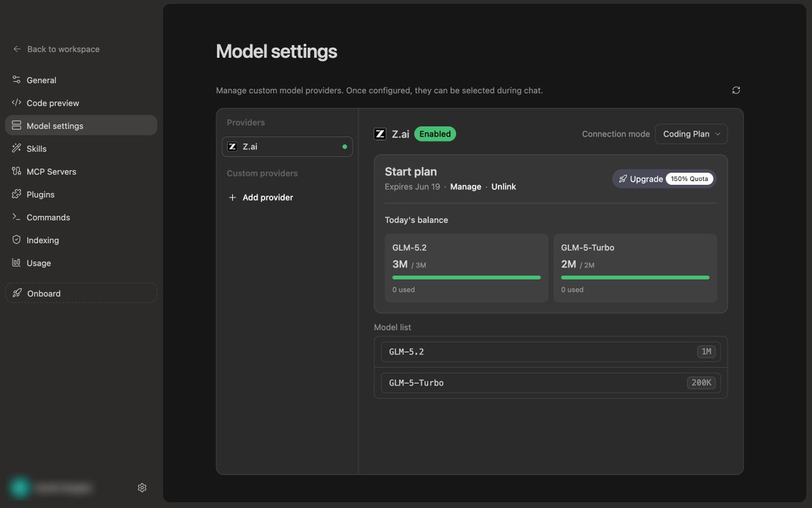Screen dimensions: 812x508
Task: Open settings via the gear icon
Action: tap(142, 488)
